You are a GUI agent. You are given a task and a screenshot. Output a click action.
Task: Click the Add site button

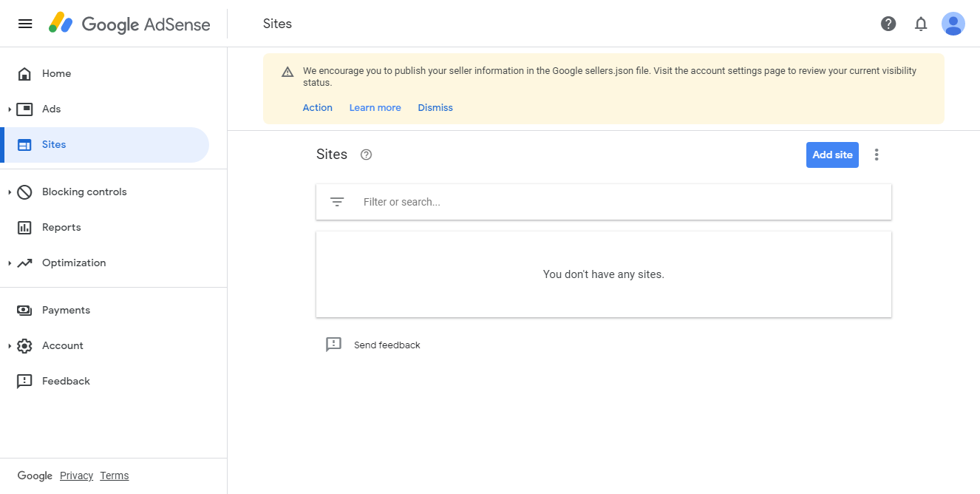[832, 155]
